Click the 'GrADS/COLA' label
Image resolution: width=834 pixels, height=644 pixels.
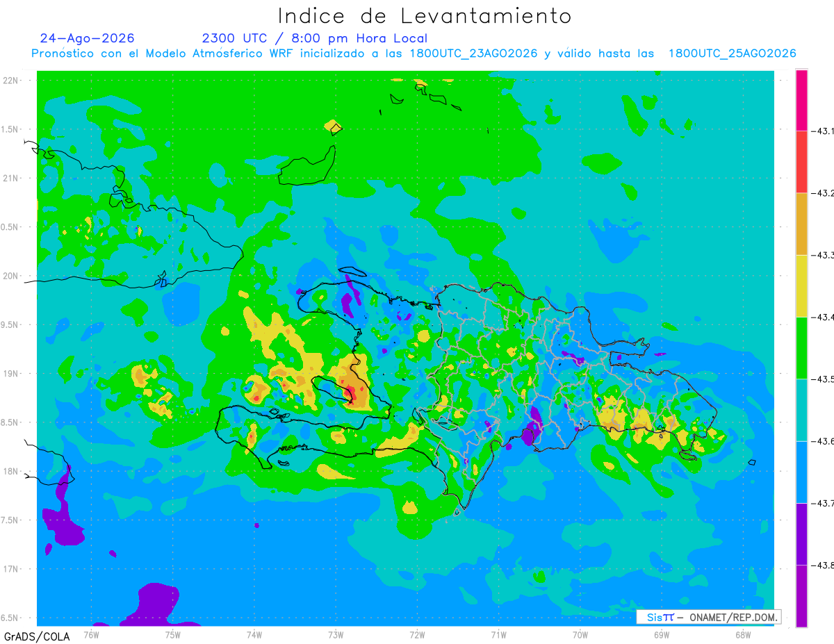(37, 636)
